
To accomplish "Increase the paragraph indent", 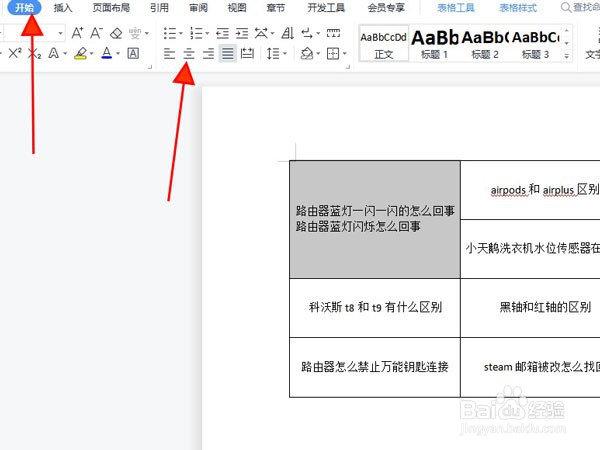I will click(x=242, y=34).
